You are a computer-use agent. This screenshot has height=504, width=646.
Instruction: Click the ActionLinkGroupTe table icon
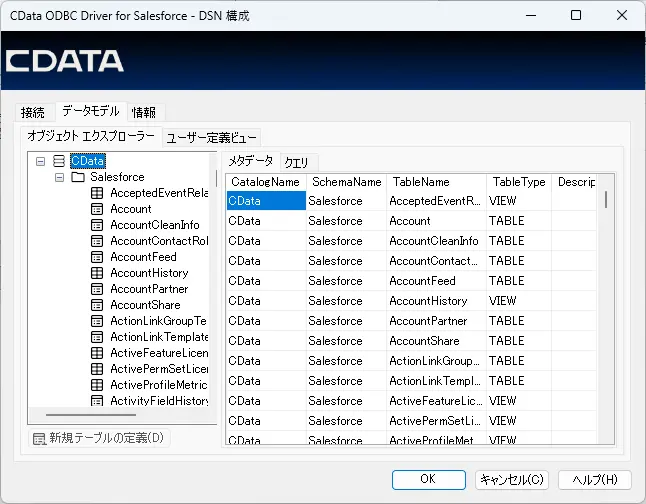(x=97, y=321)
